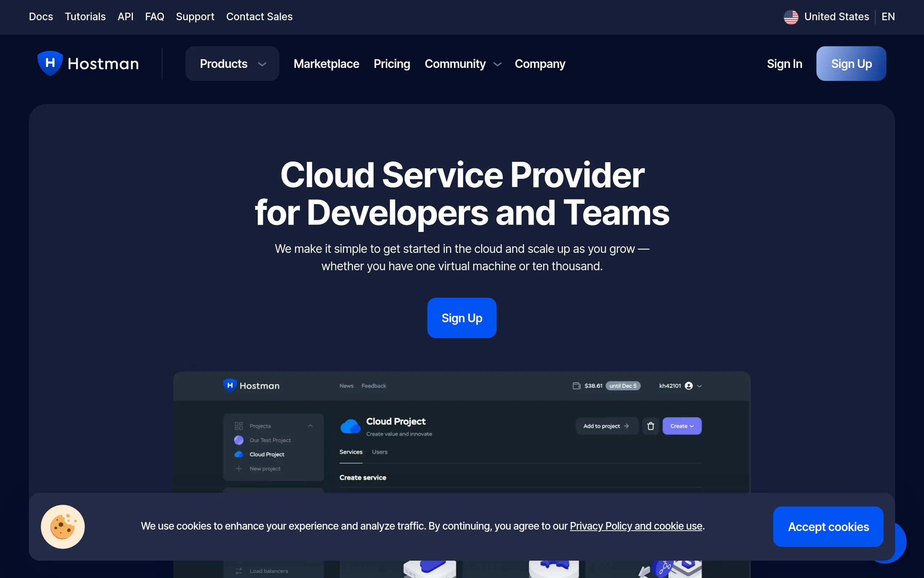Click the plus icon next to New project
Viewport: 924px width, 578px height.
tap(239, 468)
